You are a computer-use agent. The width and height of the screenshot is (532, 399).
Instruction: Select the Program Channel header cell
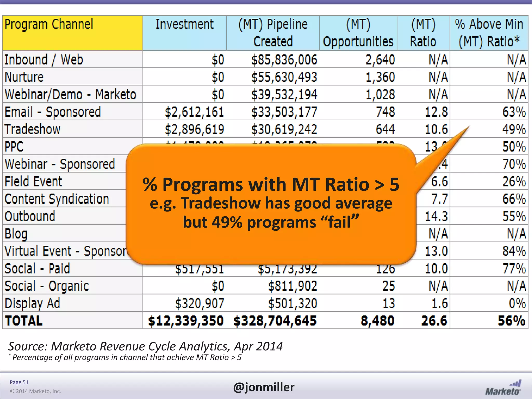pos(72,33)
